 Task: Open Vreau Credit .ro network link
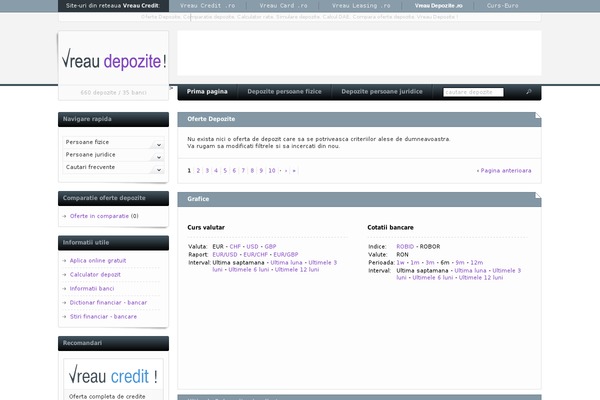pos(207,6)
